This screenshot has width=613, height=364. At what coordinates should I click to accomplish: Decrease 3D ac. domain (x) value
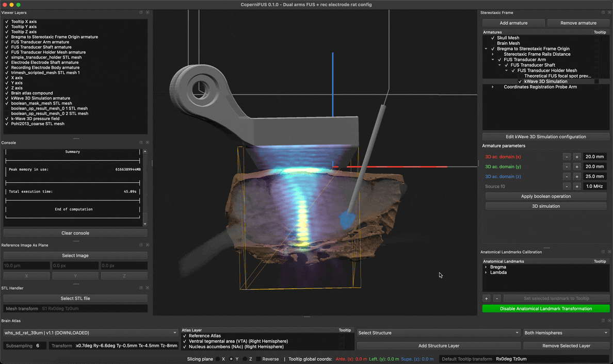pyautogui.click(x=567, y=157)
